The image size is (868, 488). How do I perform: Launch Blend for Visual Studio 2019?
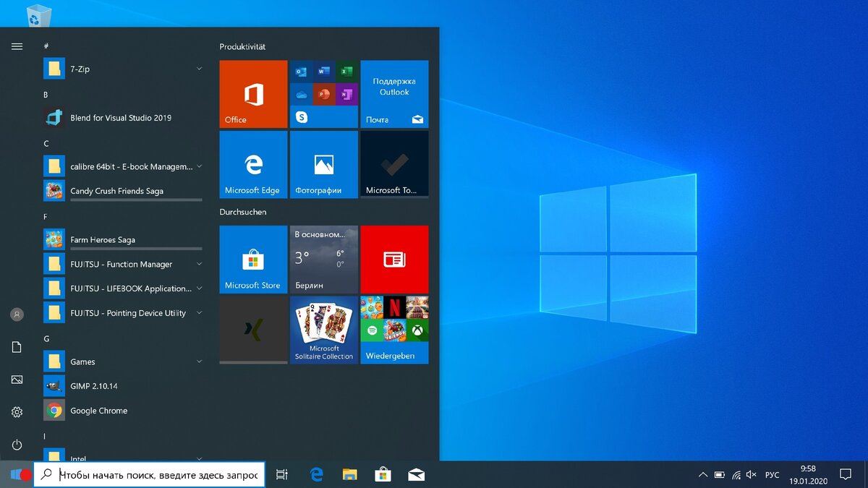(x=123, y=118)
